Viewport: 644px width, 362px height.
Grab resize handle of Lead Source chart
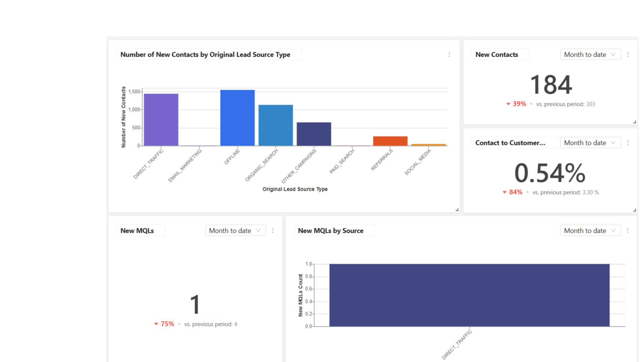457,210
